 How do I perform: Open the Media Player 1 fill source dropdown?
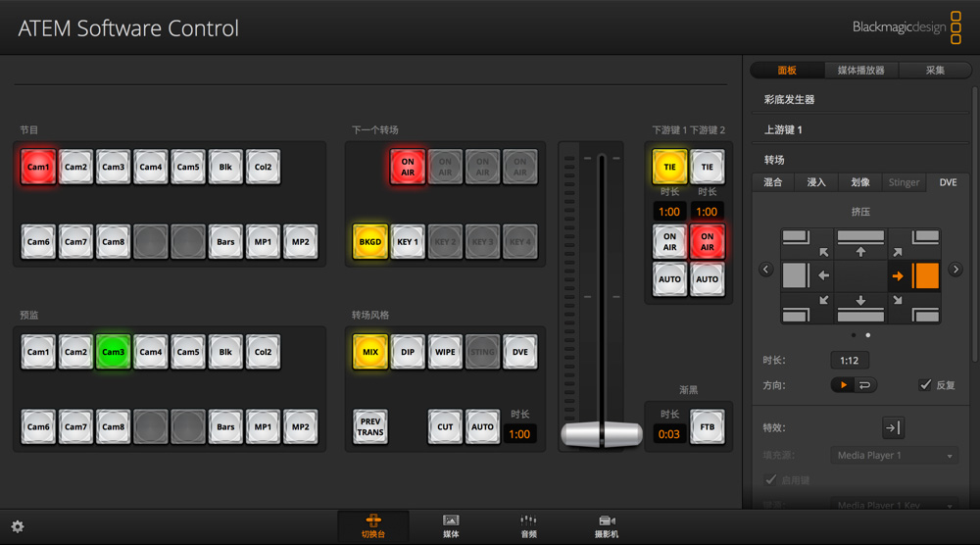[894, 456]
